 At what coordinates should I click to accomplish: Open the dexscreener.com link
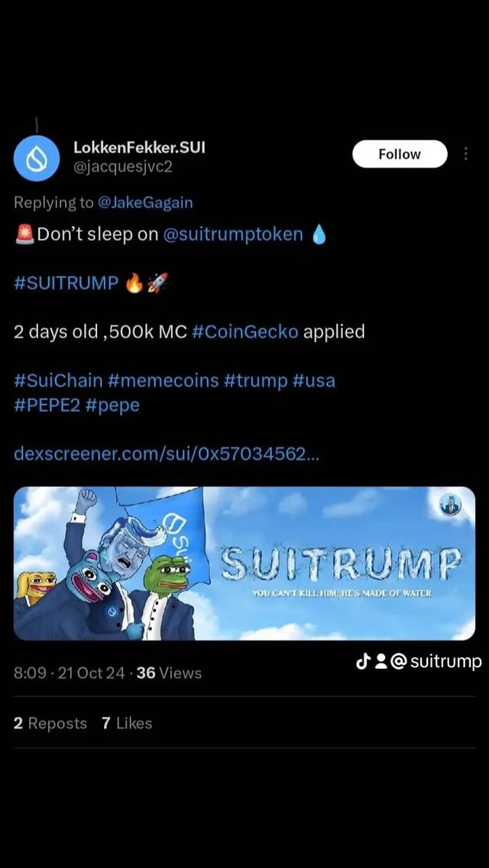pos(166,454)
